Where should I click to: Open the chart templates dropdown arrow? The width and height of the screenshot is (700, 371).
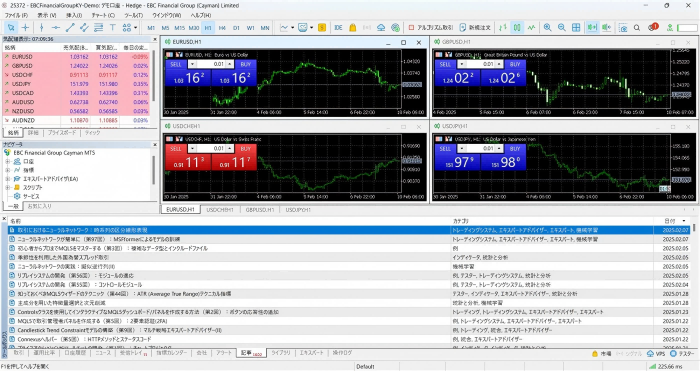coord(312,28)
